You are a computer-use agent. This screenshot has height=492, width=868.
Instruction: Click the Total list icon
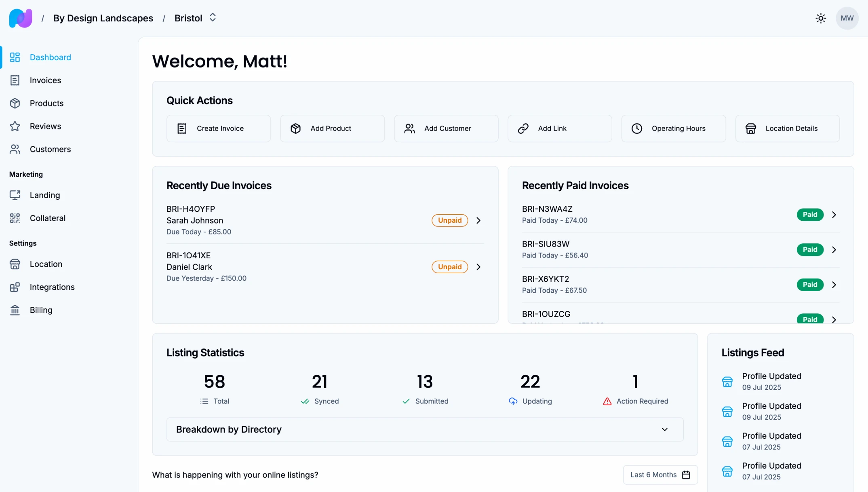tap(204, 401)
